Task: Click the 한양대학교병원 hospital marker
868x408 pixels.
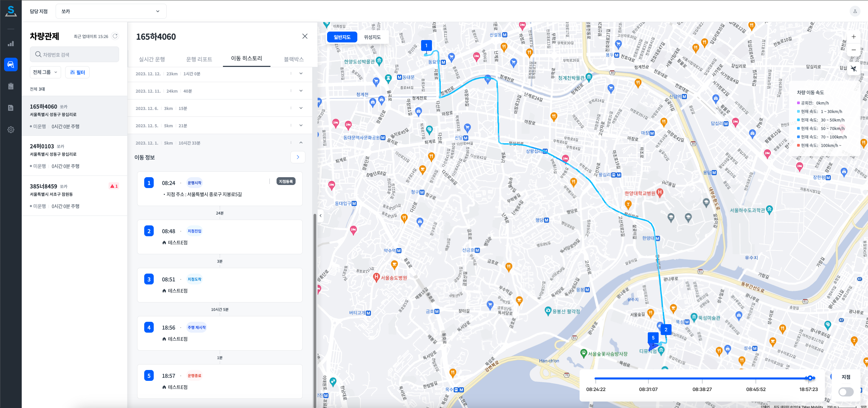Action: tap(660, 193)
